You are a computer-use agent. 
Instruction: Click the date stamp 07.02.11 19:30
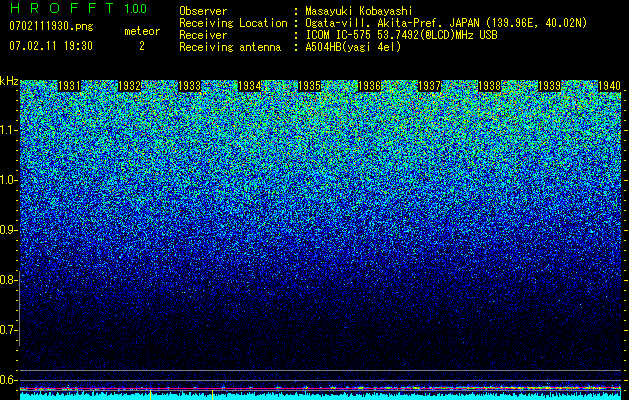51,46
